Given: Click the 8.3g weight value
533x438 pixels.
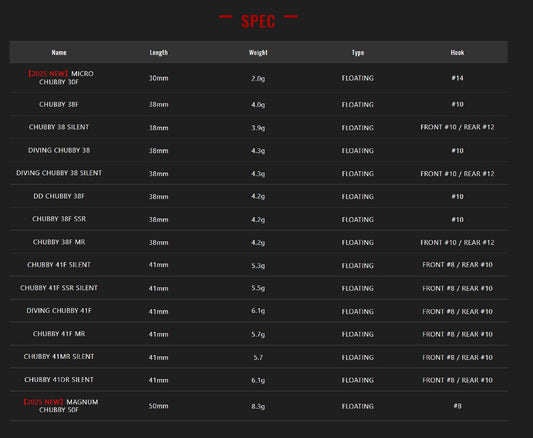Looking at the screenshot, I should (x=258, y=406).
